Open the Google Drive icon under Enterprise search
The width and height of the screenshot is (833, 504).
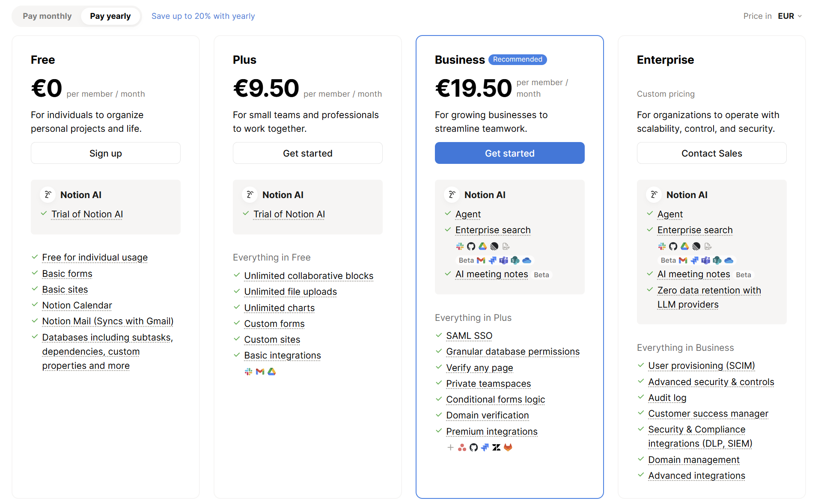click(x=483, y=246)
